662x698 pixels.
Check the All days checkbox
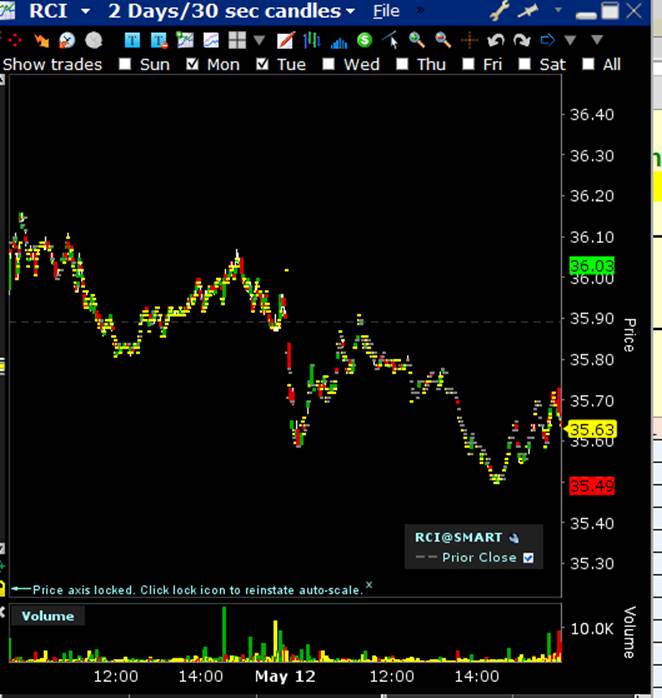point(589,64)
